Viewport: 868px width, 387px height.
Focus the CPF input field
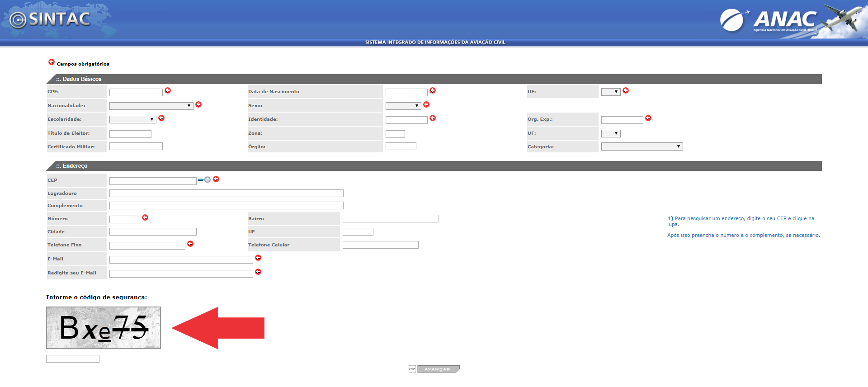point(136,92)
